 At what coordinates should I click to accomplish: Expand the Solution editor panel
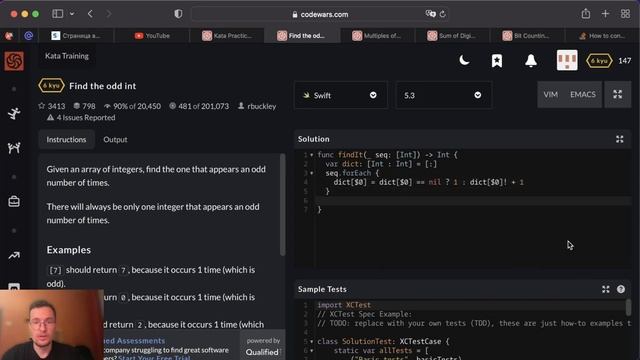pyautogui.click(x=620, y=139)
